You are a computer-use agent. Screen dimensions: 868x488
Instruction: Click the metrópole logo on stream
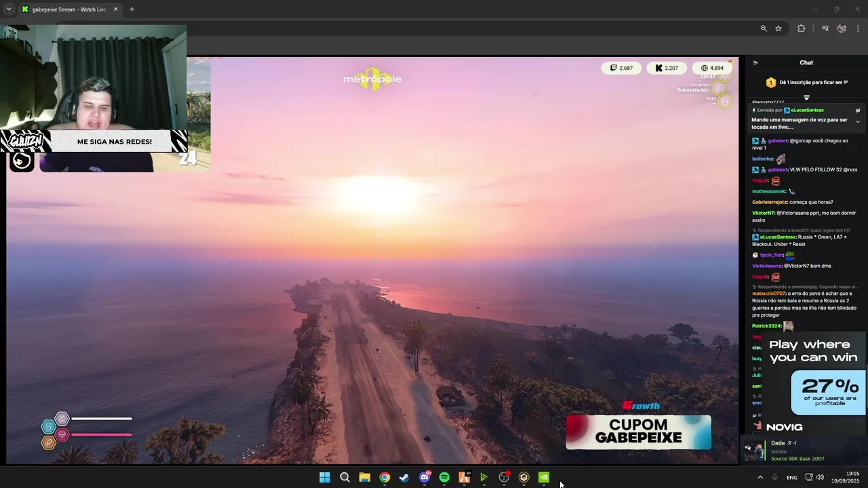pos(372,79)
